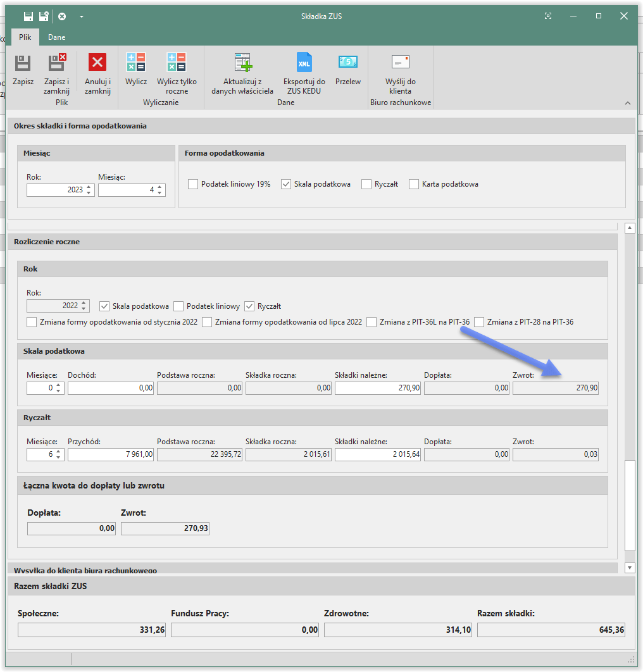Export to ZUS KEDU XML

pos(304,63)
